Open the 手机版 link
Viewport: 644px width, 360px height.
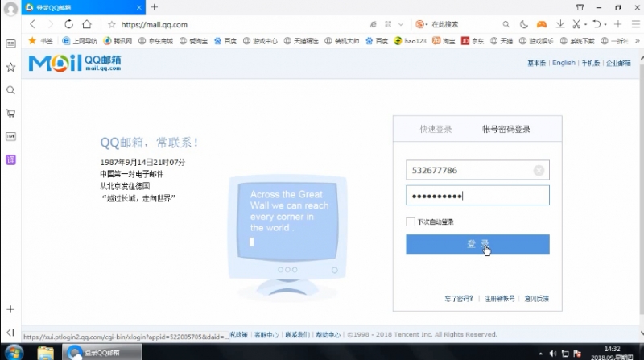click(x=591, y=63)
